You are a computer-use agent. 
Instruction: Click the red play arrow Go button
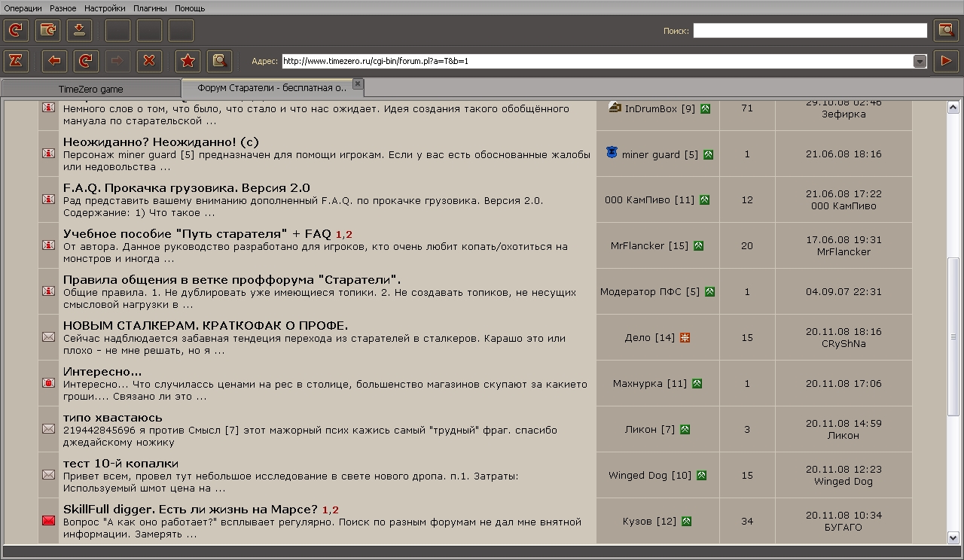click(x=945, y=61)
